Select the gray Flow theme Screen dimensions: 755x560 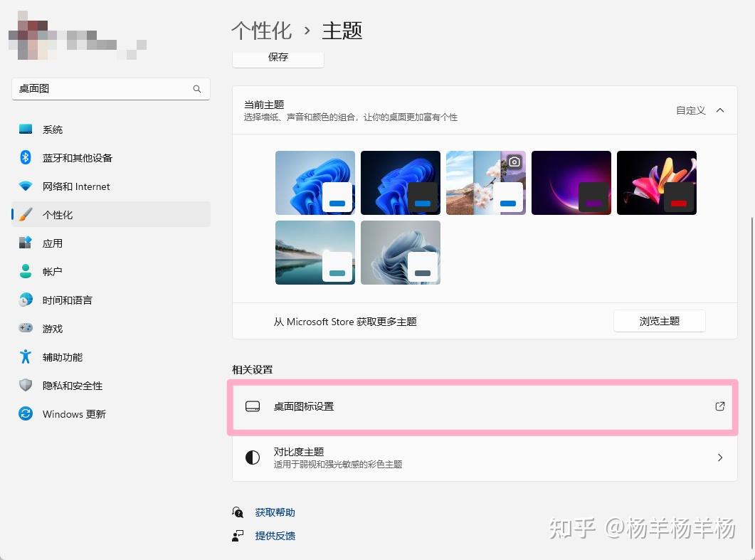(x=400, y=253)
